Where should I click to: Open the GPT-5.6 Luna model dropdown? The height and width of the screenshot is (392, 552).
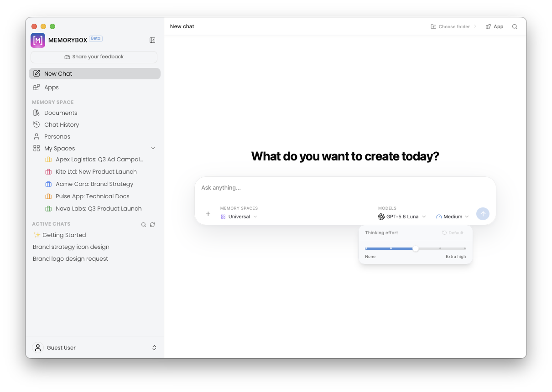pos(402,217)
